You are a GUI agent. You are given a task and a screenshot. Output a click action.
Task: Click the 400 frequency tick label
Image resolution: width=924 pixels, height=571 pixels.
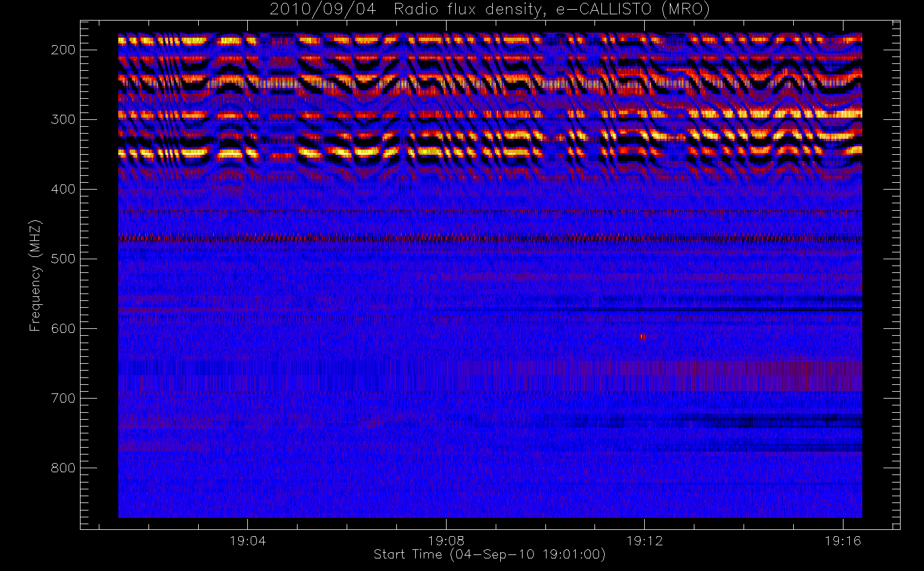[63, 189]
